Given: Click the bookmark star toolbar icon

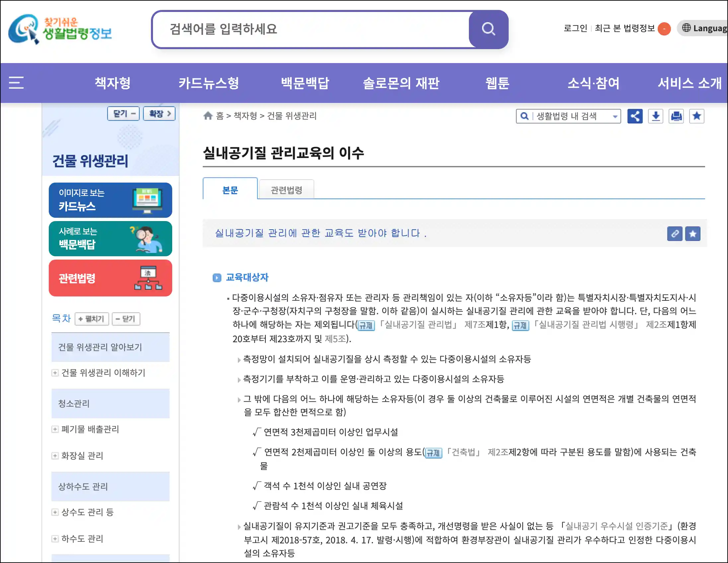Looking at the screenshot, I should (x=697, y=116).
